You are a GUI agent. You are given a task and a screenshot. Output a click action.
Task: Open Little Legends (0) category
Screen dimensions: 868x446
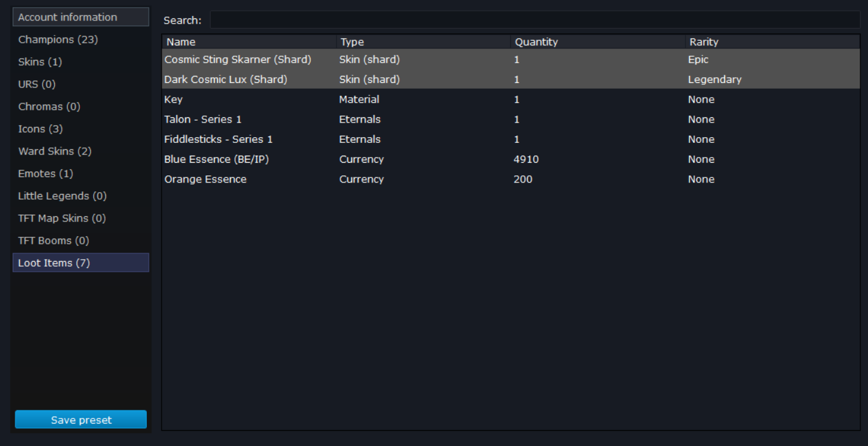point(80,196)
